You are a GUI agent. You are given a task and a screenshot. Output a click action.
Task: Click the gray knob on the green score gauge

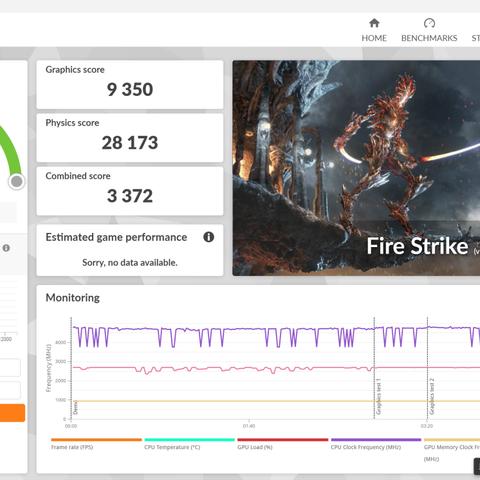point(17,182)
